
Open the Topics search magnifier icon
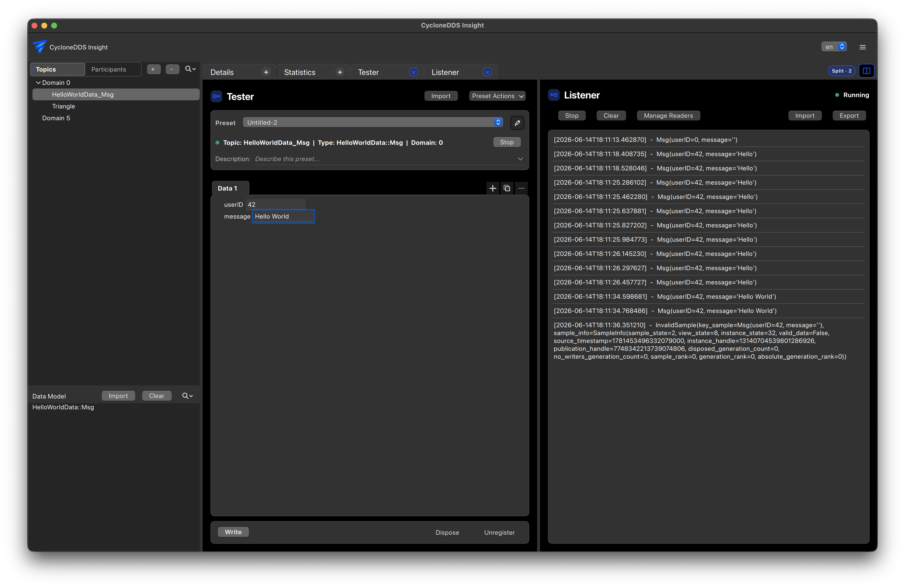(x=190, y=69)
